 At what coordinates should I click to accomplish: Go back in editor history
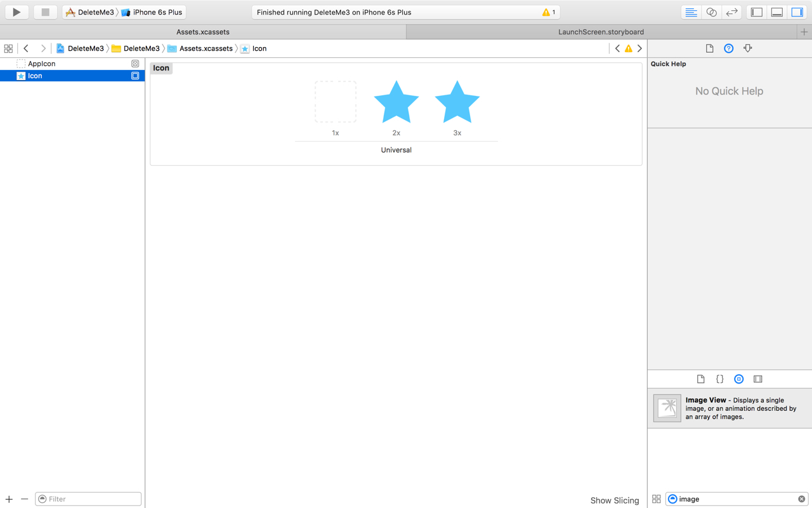[x=26, y=48]
